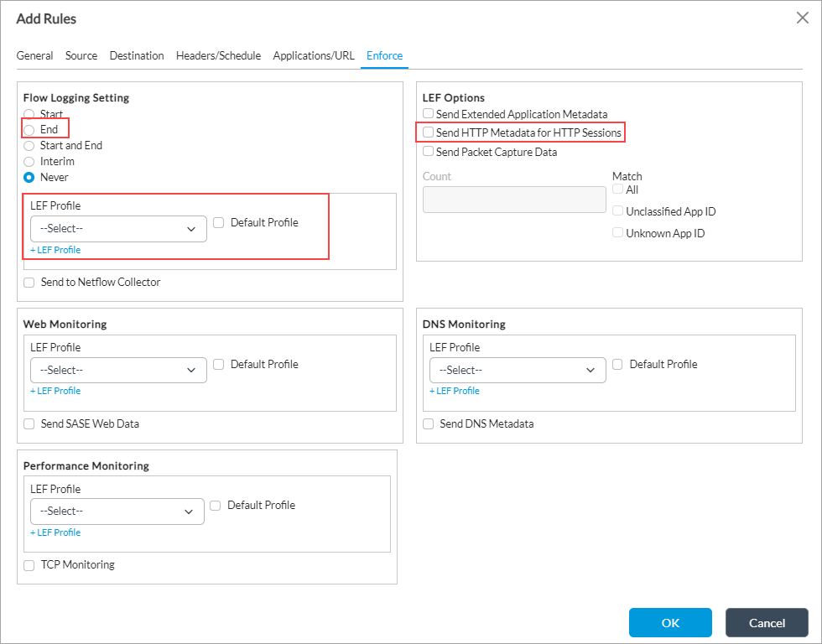The width and height of the screenshot is (822, 644).
Task: Choose the Interim flow logging option
Action: [x=29, y=161]
